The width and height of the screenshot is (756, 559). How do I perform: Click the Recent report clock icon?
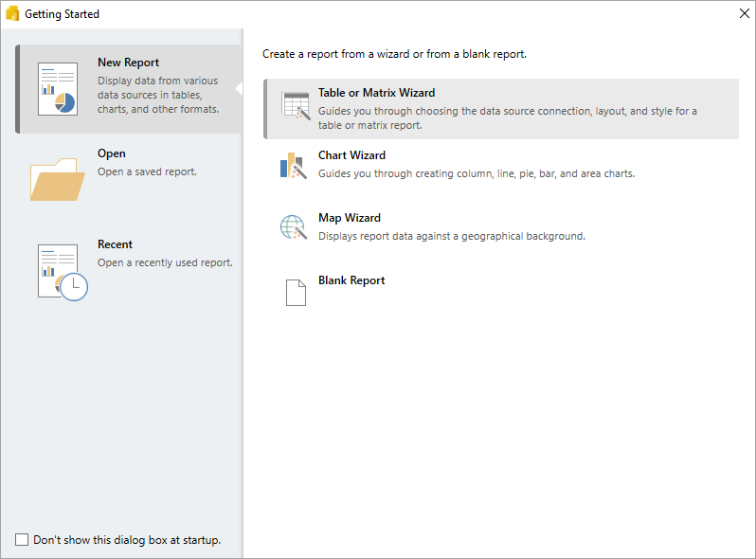(x=63, y=272)
